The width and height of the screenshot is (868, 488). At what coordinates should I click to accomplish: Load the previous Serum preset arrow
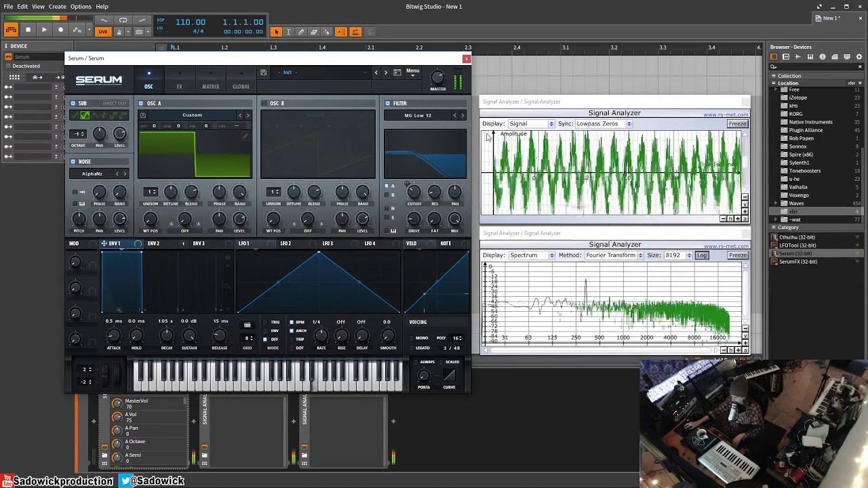(x=376, y=73)
